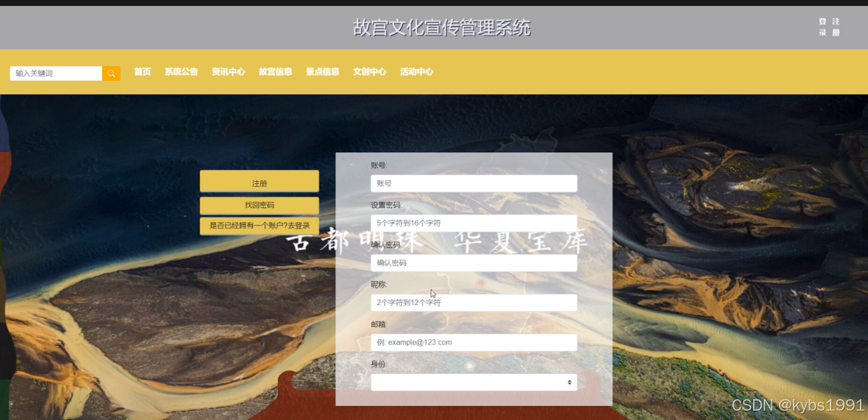
Task: Select 故宫信息 in the nav bar
Action: click(275, 72)
